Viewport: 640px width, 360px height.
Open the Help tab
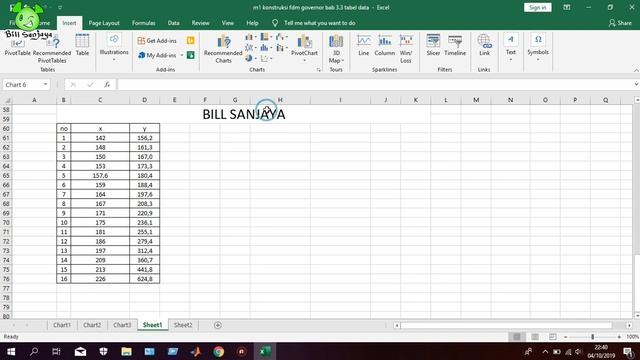(252, 23)
